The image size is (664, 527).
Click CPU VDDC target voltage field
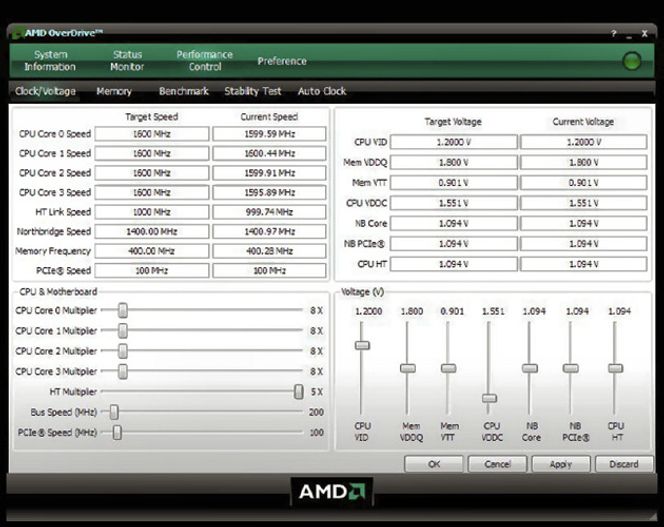pos(454,203)
